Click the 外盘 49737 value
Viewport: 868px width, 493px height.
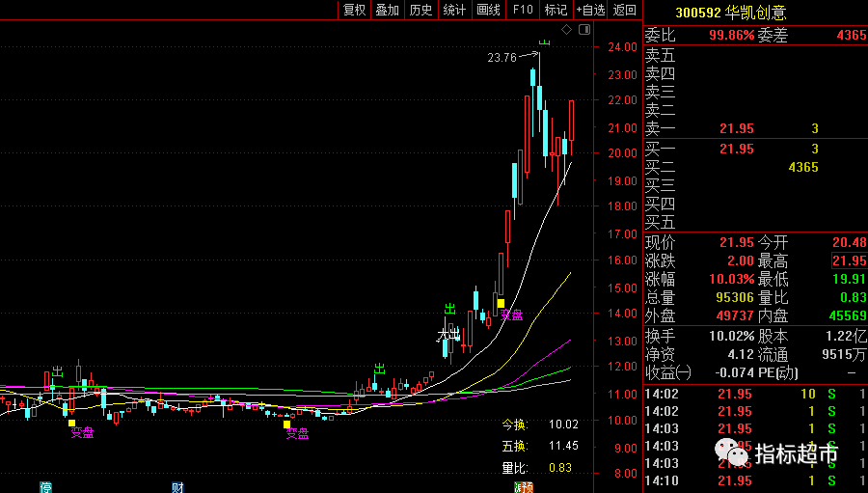pos(735,315)
